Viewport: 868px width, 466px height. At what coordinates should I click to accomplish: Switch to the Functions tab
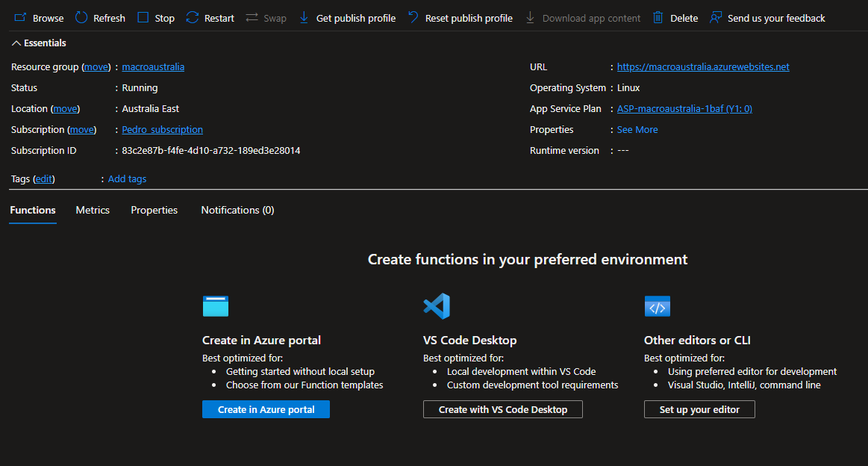(33, 210)
